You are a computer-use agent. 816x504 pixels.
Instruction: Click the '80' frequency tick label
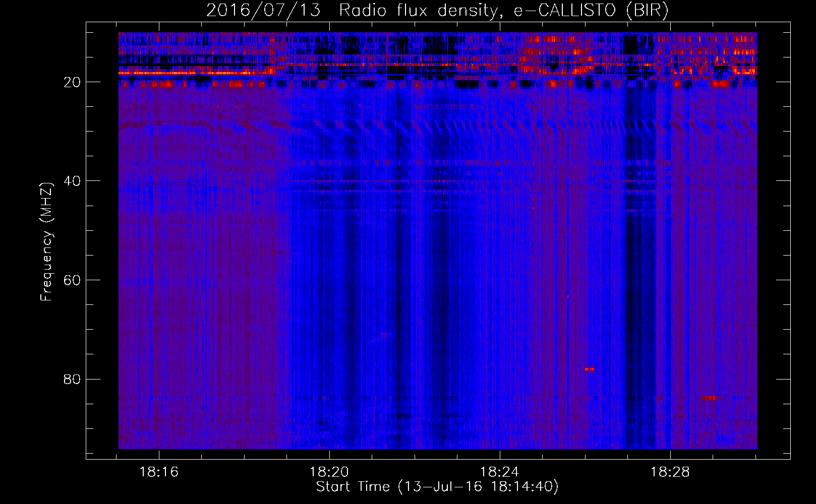[73, 379]
